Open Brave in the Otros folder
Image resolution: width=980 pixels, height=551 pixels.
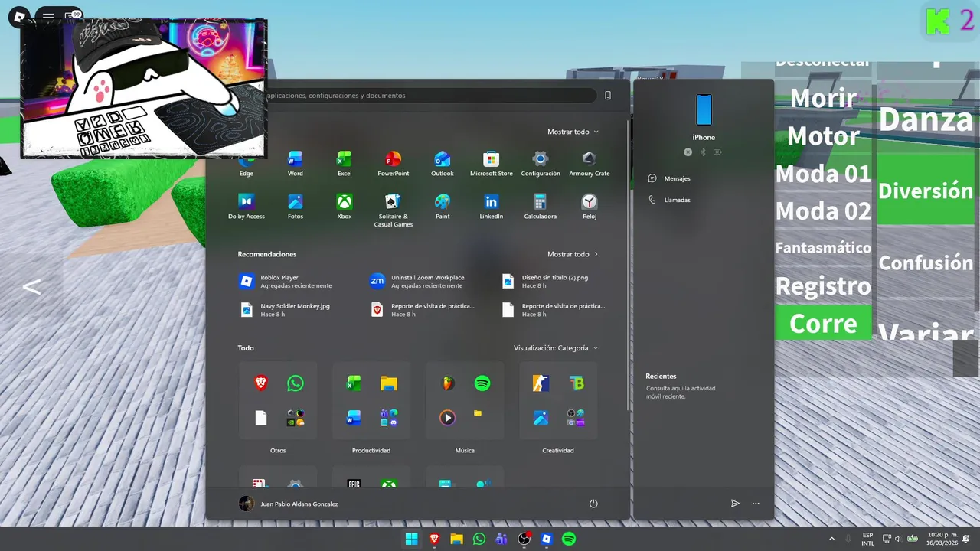click(x=261, y=383)
